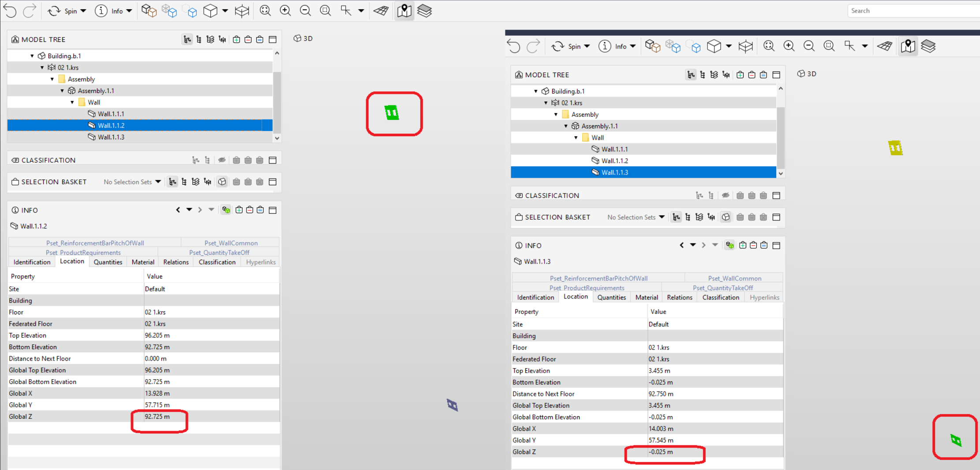Image resolution: width=980 pixels, height=470 pixels.
Task: Open the layers tool on the right toolbar
Action: [929, 46]
